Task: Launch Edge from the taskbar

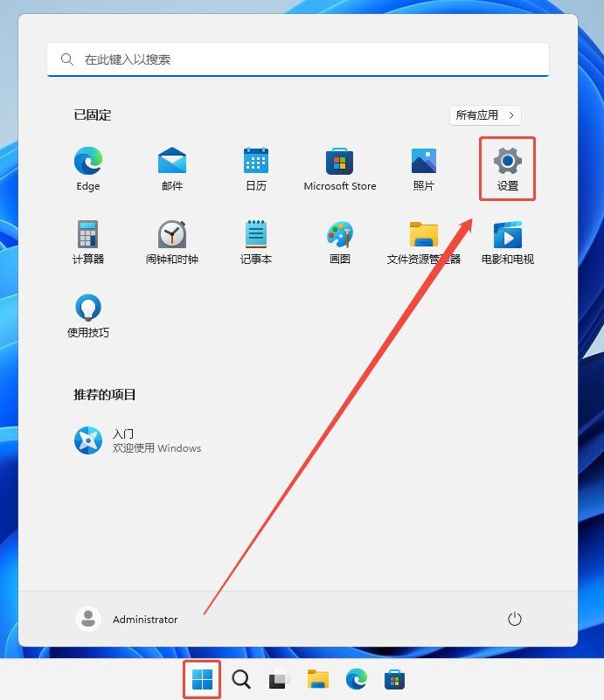Action: [x=357, y=680]
